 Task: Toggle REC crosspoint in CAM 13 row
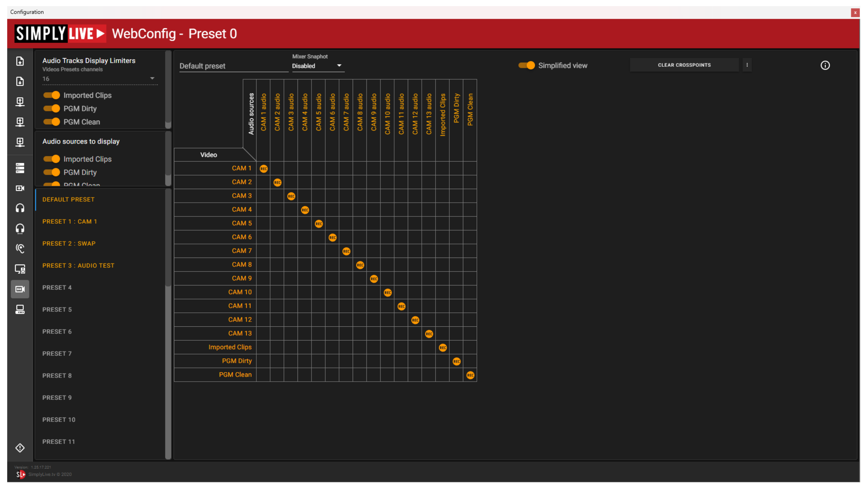429,334
